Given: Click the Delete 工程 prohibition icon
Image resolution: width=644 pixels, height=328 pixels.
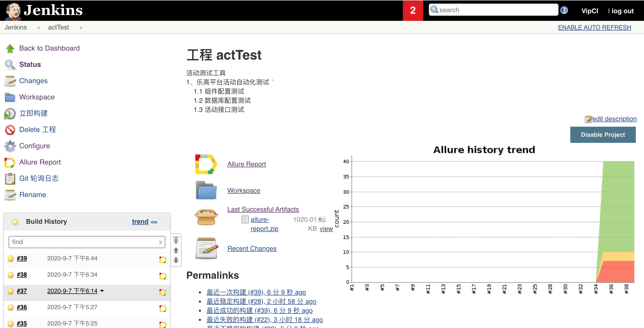Looking at the screenshot, I should (10, 130).
